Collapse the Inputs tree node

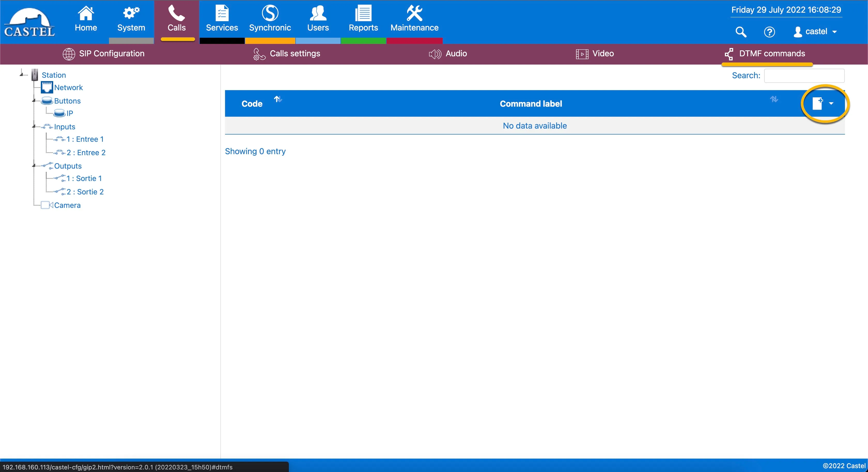34,126
